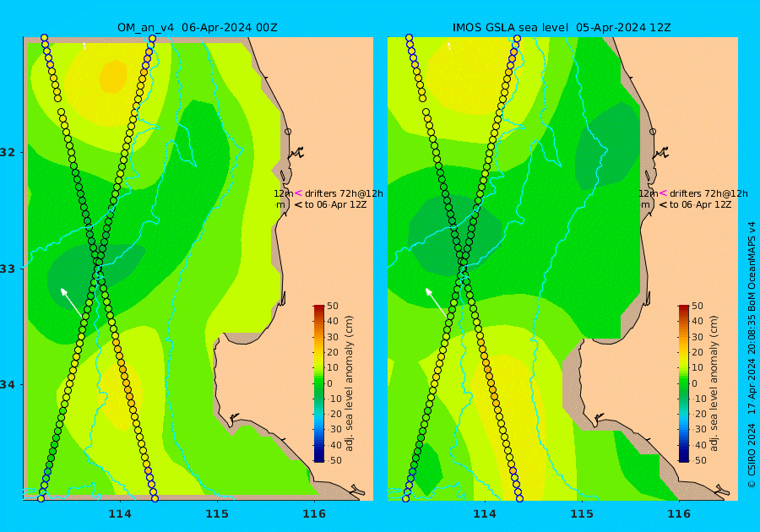The width and height of the screenshot is (760, 532).
Task: Click the right panel title "IMOS GSLA sea level 05-Apr-2024 12Z"
Action: click(562, 28)
